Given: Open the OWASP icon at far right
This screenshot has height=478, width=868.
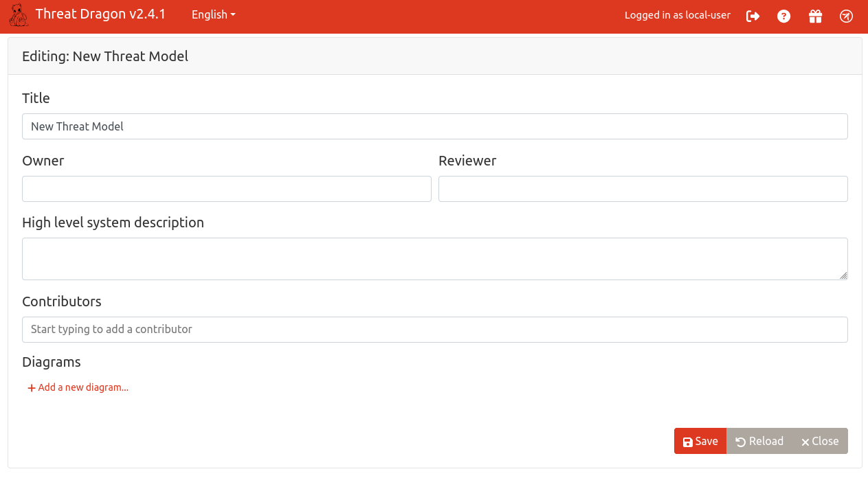Looking at the screenshot, I should tap(846, 16).
